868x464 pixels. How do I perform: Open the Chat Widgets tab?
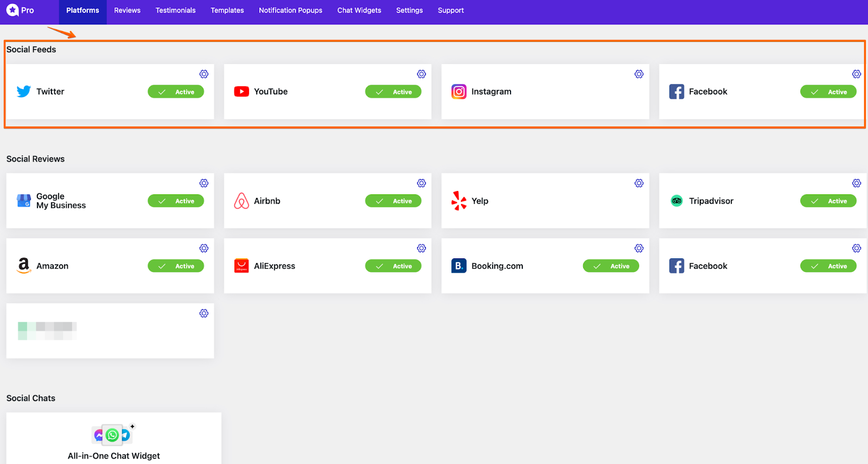click(359, 10)
